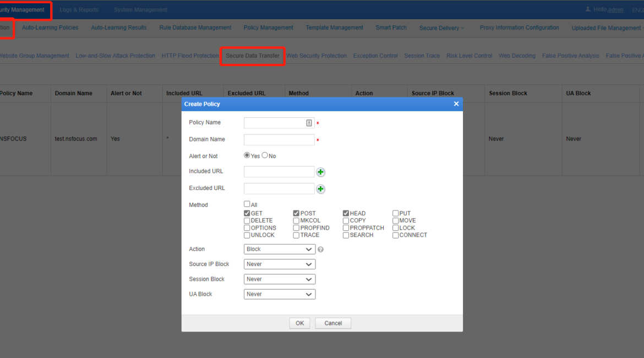This screenshot has height=358, width=644.
Task: Open the Source IP Block dropdown
Action: tap(279, 264)
